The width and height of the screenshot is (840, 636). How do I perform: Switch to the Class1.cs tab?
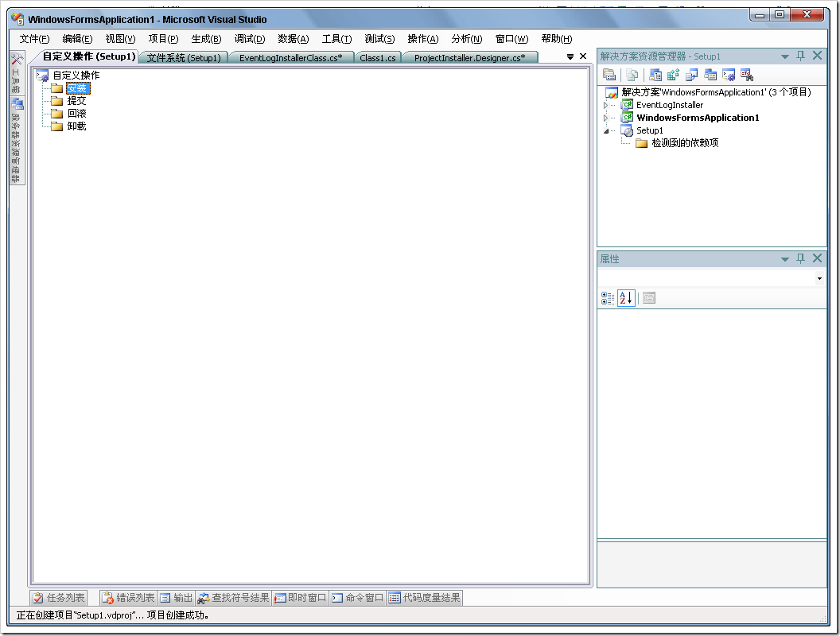tap(378, 58)
